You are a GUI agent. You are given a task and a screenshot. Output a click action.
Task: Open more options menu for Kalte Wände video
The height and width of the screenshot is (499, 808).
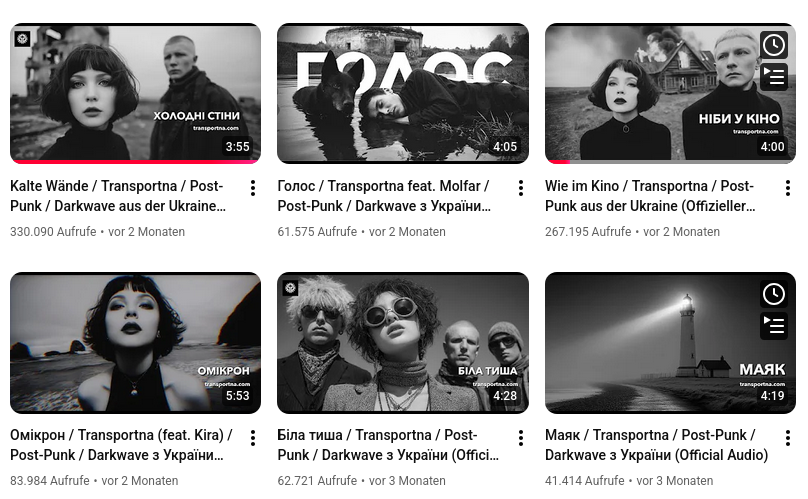tap(253, 188)
